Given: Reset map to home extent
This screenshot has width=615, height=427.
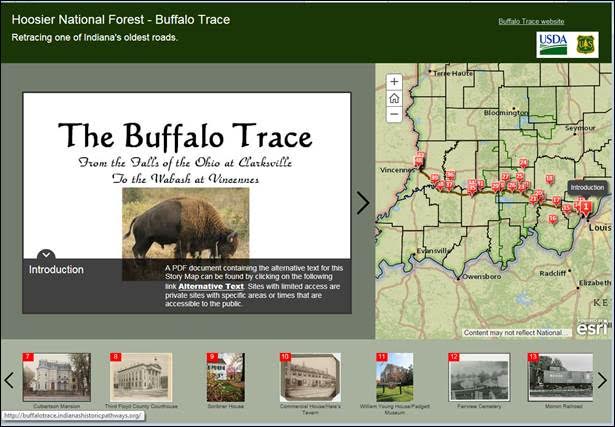Looking at the screenshot, I should (x=394, y=98).
